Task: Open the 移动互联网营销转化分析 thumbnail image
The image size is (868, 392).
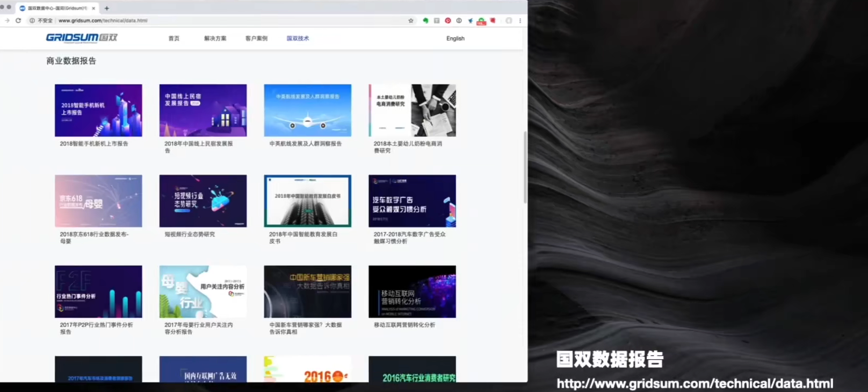Action: click(412, 291)
